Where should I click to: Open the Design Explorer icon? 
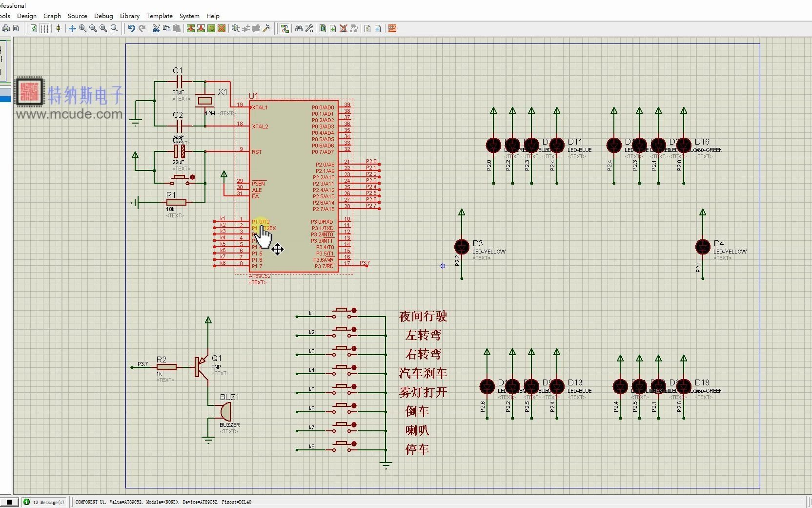323,28
